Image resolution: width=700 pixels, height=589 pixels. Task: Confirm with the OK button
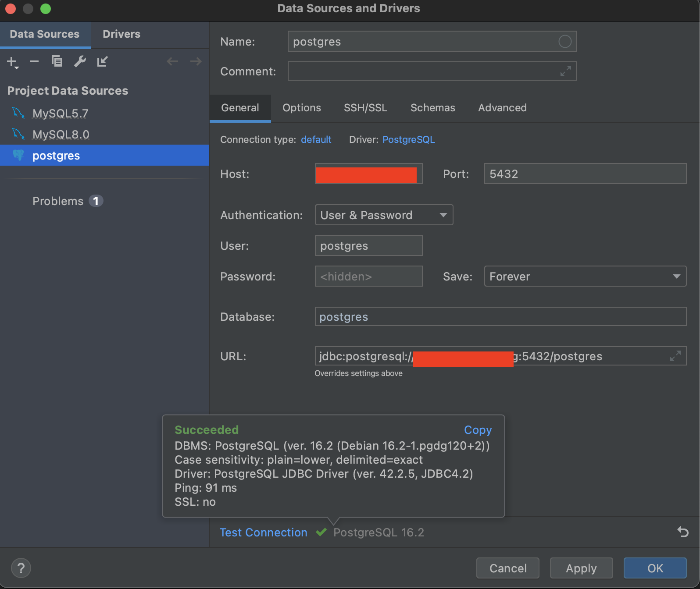655,568
